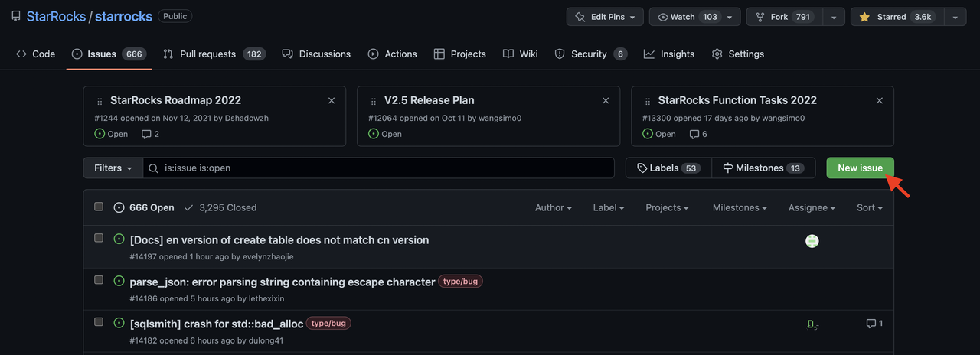The image size is (980, 355).
Task: Open the star lists dropdown arrow
Action: [955, 17]
